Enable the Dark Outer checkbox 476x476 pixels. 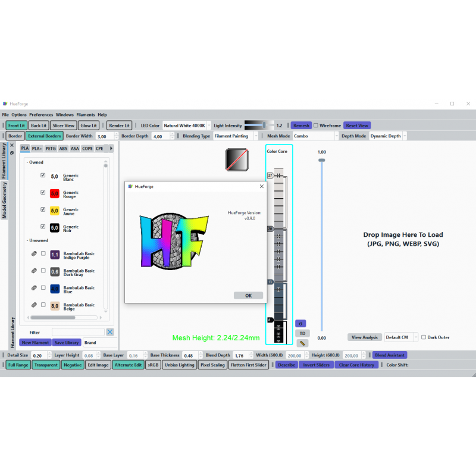(x=424, y=337)
